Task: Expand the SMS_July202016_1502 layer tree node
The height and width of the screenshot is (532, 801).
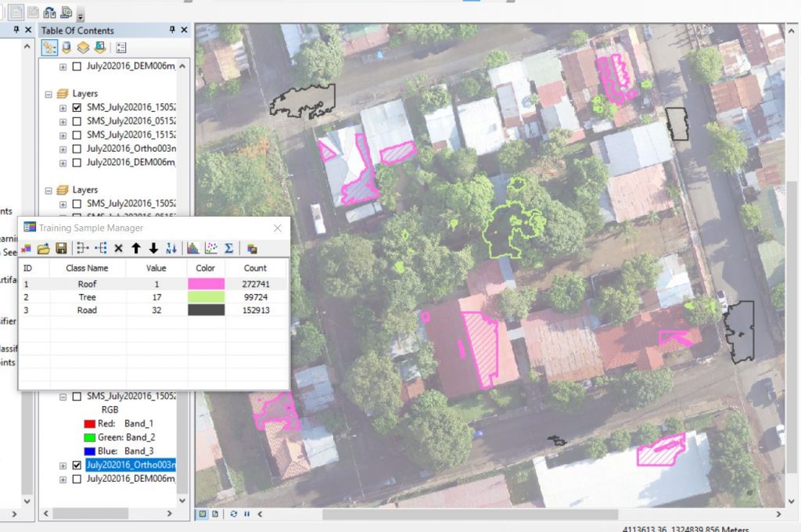Action: click(x=63, y=108)
